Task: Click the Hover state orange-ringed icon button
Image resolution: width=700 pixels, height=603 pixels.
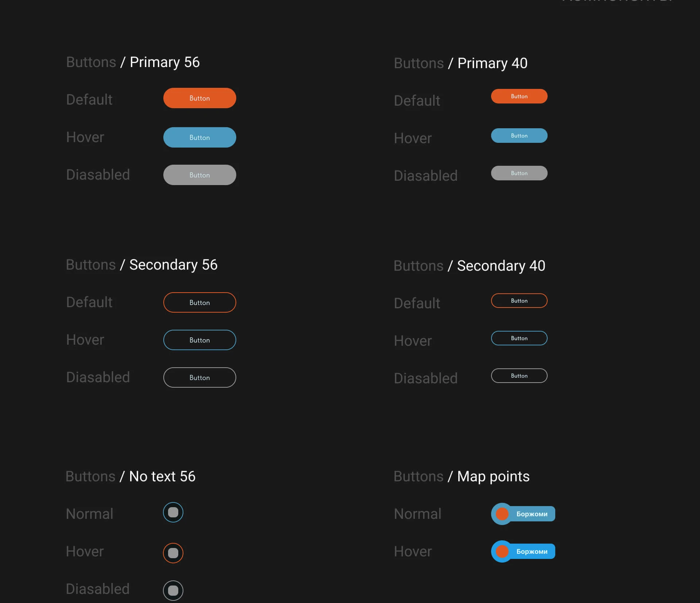Action: pyautogui.click(x=173, y=553)
